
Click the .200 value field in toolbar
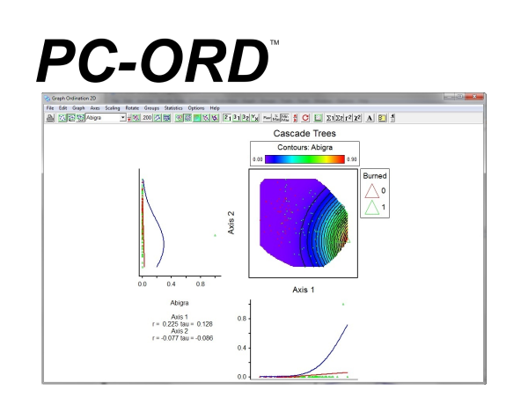coord(146,118)
